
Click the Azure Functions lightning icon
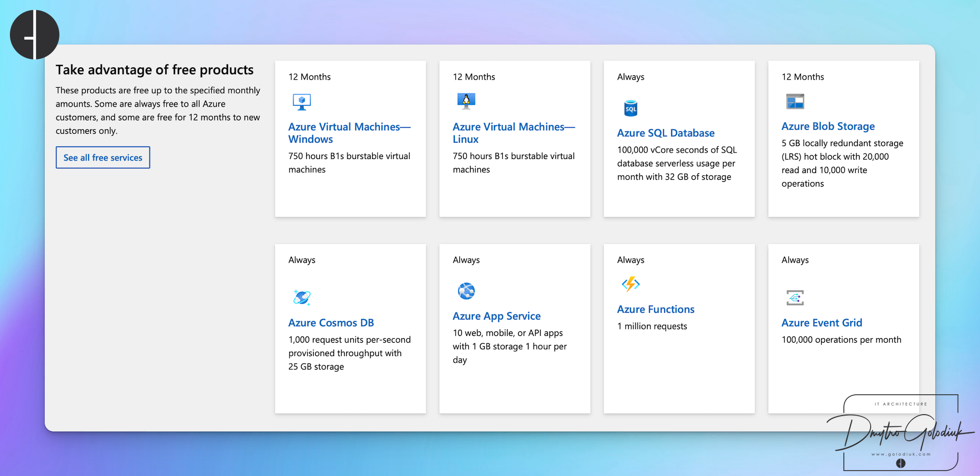631,284
